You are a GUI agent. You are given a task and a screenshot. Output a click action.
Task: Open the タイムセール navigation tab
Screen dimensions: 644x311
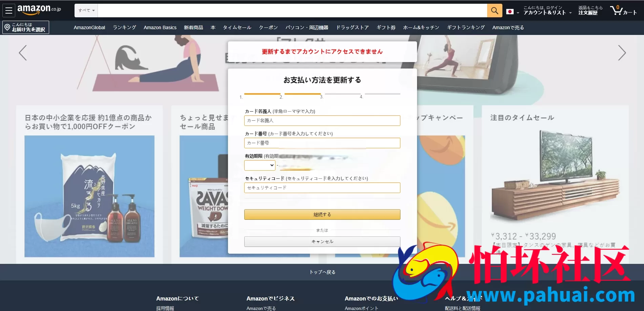pyautogui.click(x=237, y=27)
